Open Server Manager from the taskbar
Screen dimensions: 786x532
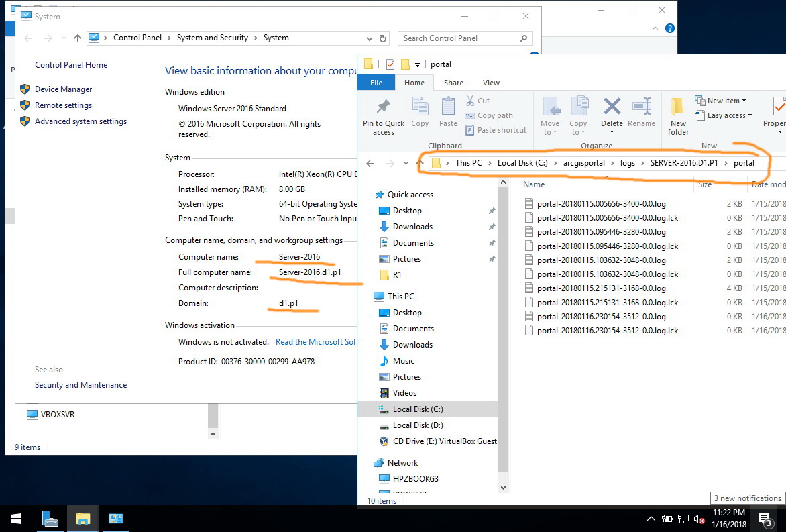point(50,518)
